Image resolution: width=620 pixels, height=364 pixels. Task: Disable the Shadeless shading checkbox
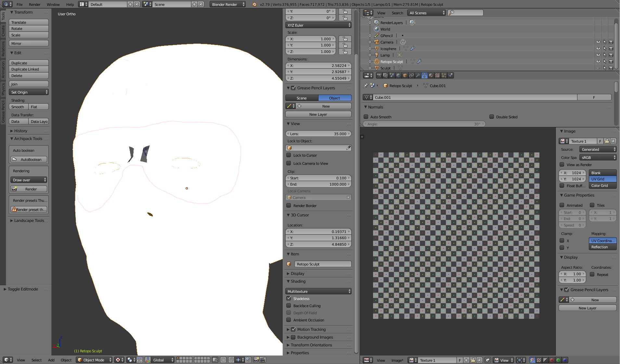point(289,298)
